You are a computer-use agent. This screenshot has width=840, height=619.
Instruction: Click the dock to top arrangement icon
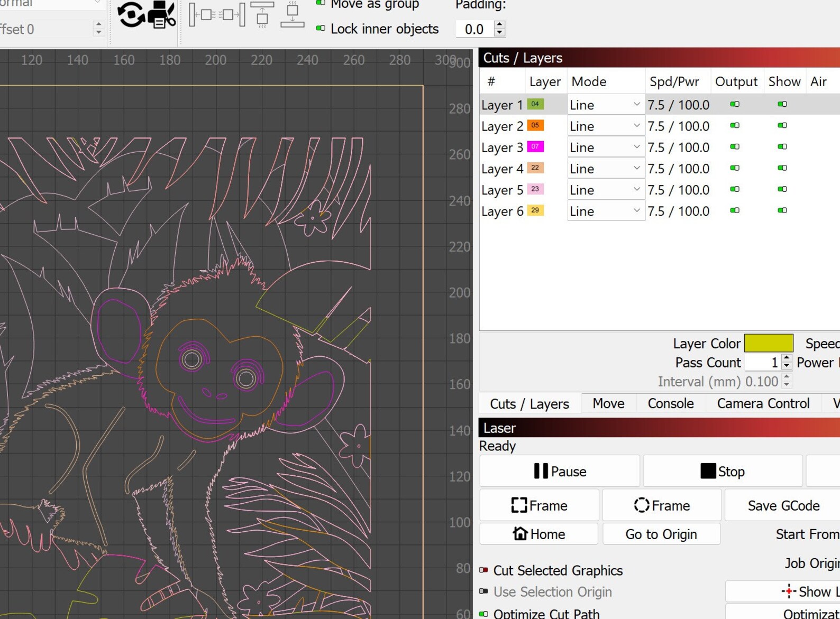pyautogui.click(x=262, y=15)
